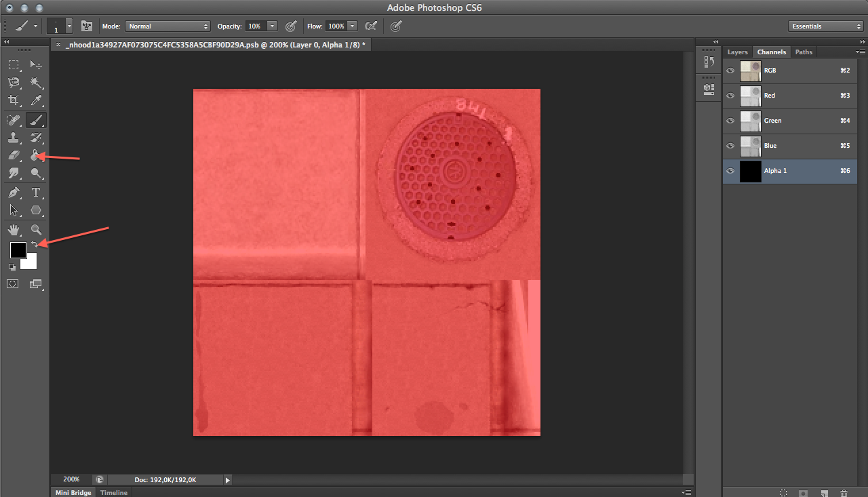Select the Magic Wand tool
Screen dimensions: 868x497
tap(36, 83)
